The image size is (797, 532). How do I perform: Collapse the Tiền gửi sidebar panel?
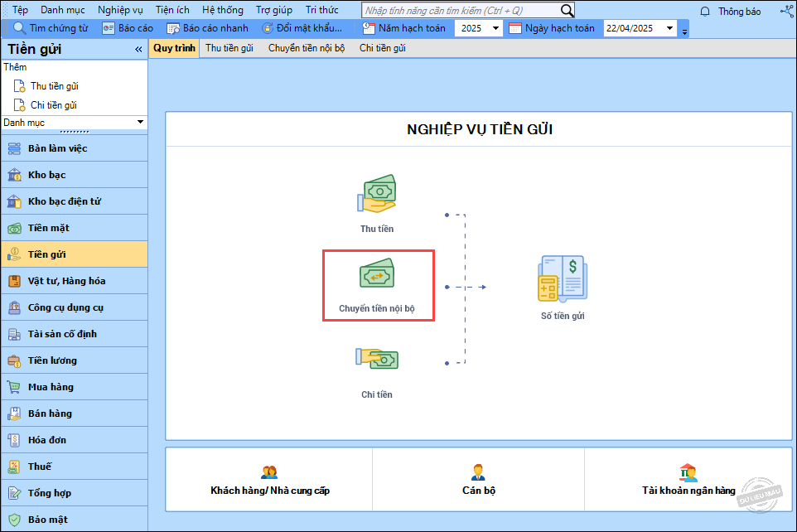(138, 50)
